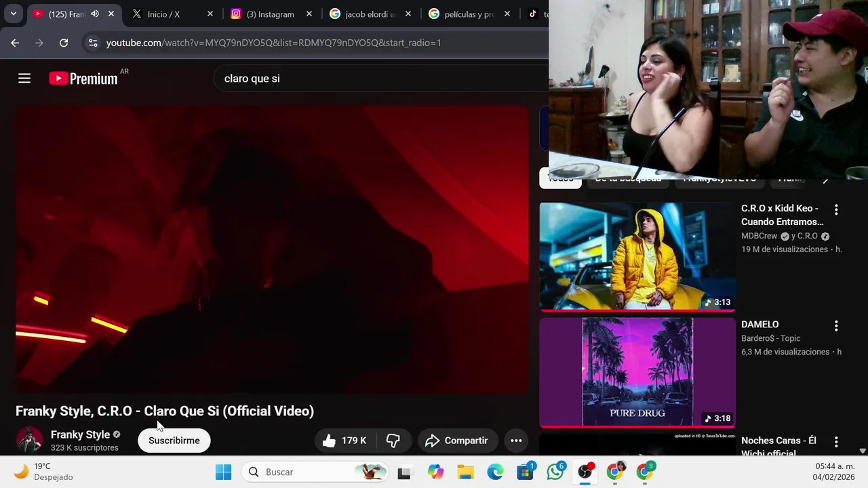The height and width of the screenshot is (488, 868).
Task: Open C.R.O x Kidd Keo video title
Action: click(782, 215)
